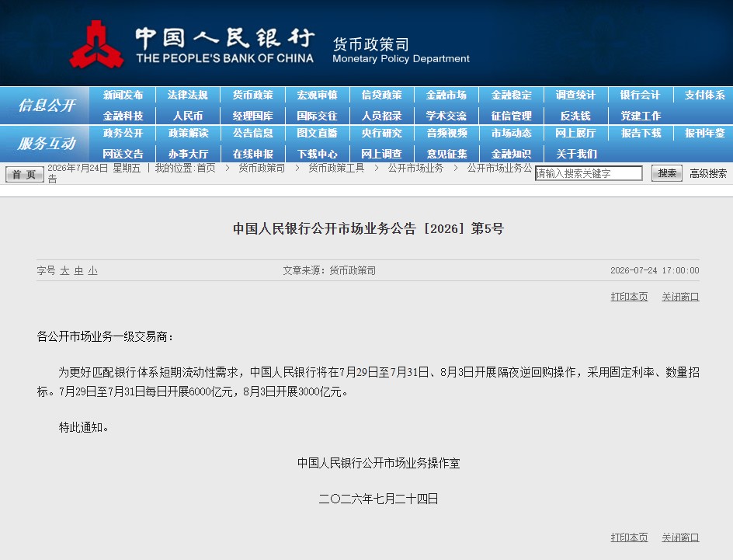Visit 意见征集 page
The width and height of the screenshot is (733, 560).
(x=446, y=154)
